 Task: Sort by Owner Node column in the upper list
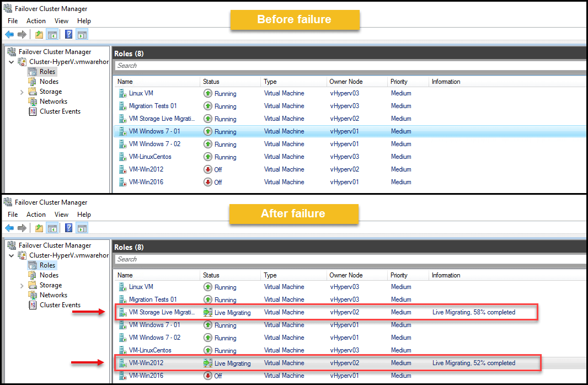pyautogui.click(x=346, y=82)
